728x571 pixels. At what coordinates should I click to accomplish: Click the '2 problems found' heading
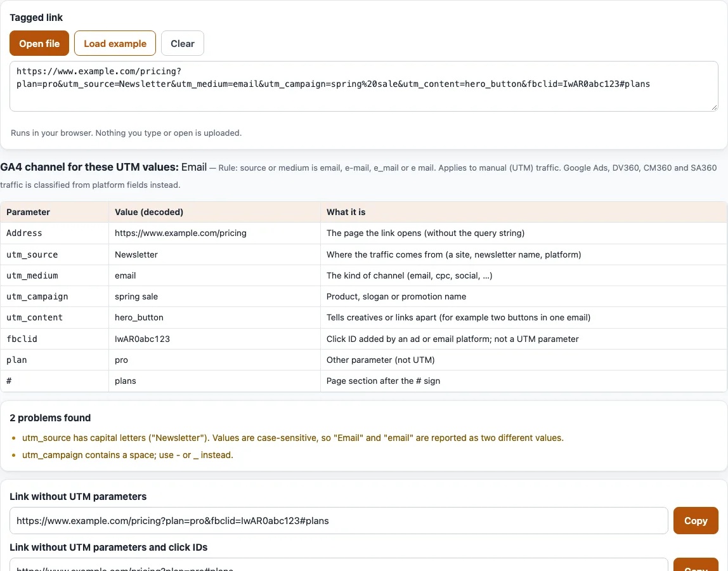coord(50,417)
